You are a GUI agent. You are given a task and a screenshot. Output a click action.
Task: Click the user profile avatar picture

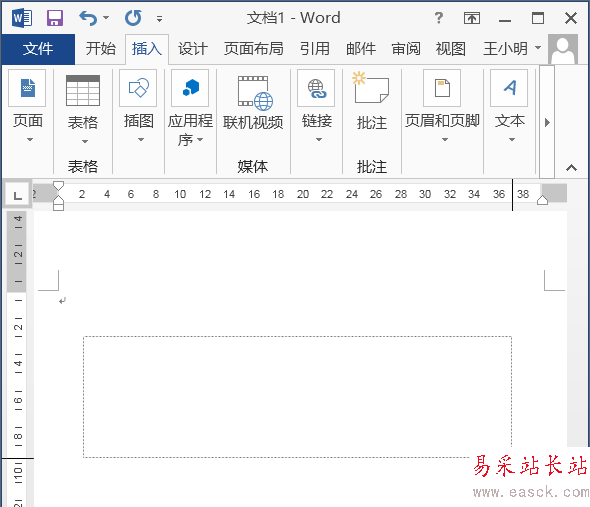pos(563,49)
